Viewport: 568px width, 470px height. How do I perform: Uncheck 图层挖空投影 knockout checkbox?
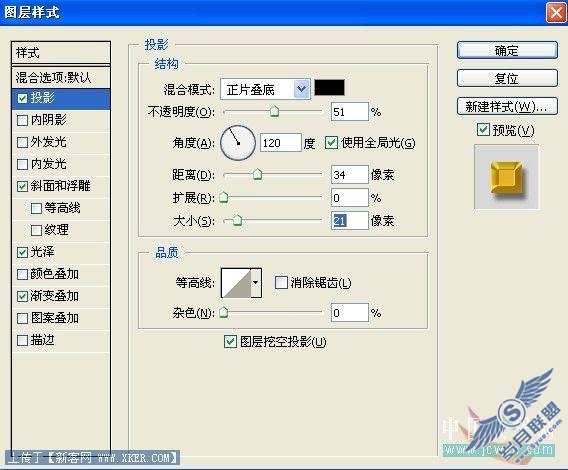(x=230, y=341)
